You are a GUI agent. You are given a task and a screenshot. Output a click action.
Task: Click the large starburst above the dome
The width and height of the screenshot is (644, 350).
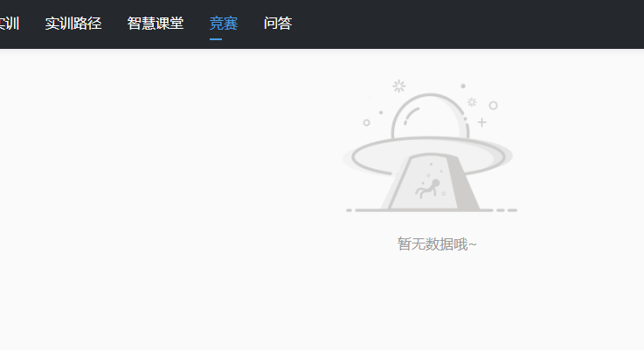pyautogui.click(x=398, y=86)
